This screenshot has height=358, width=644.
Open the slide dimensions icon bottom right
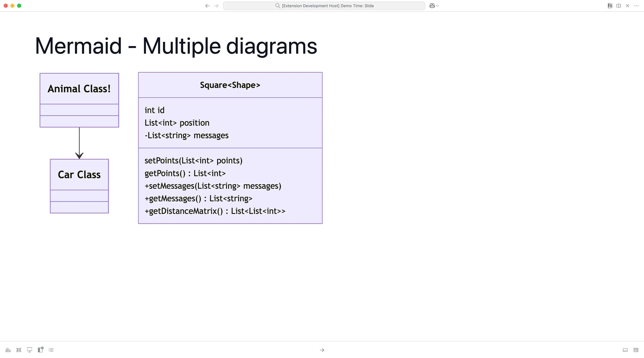pos(625,350)
